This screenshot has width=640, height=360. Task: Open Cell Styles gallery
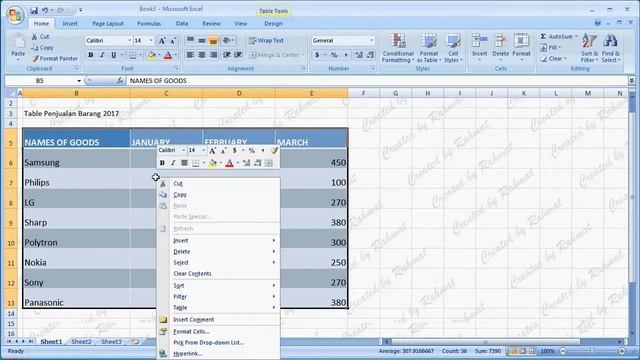click(453, 48)
